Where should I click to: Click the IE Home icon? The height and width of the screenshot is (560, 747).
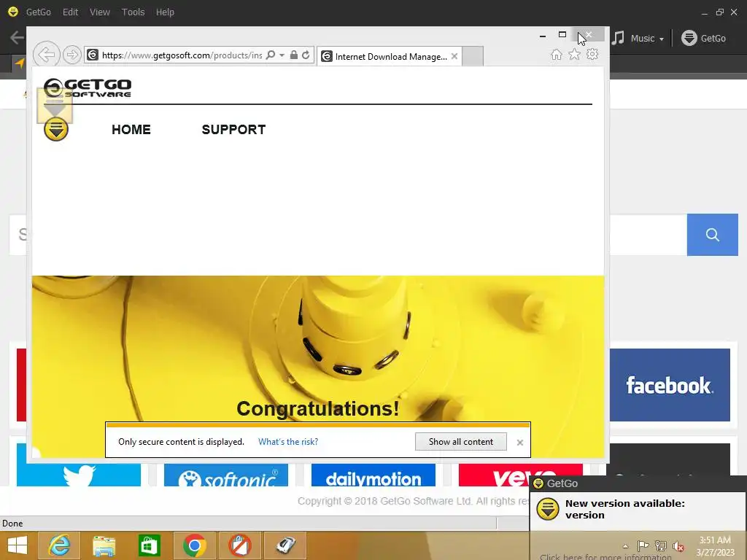point(557,55)
